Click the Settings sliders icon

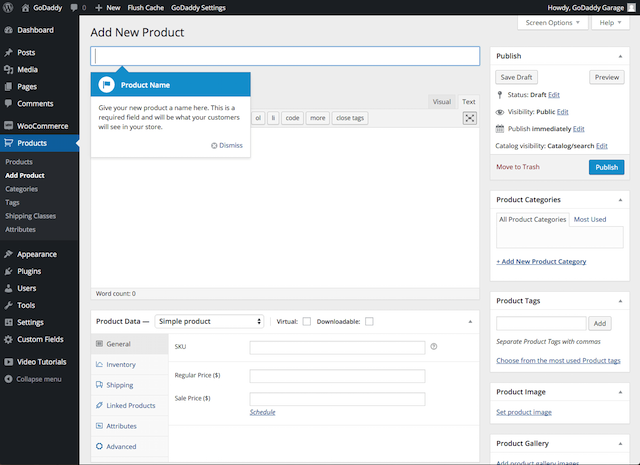point(8,322)
